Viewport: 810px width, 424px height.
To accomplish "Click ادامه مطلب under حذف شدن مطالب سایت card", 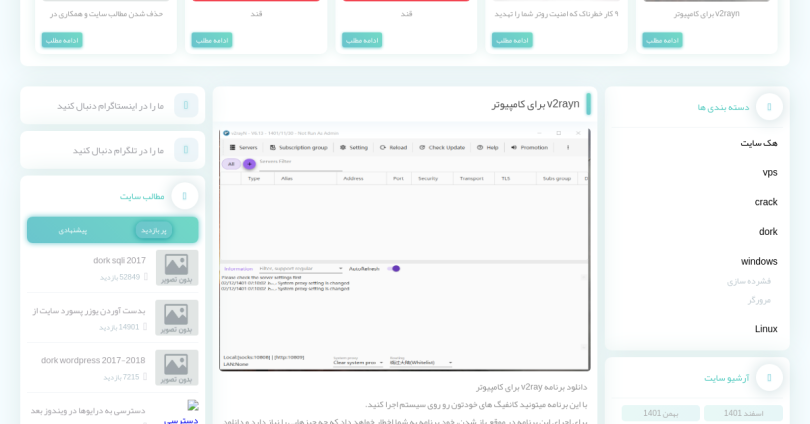I will coord(62,40).
